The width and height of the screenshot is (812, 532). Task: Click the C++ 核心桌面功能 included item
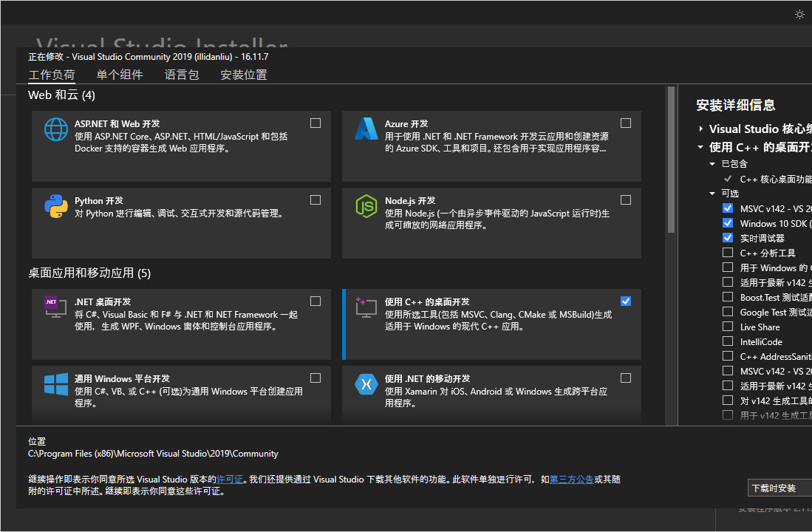tap(775, 180)
